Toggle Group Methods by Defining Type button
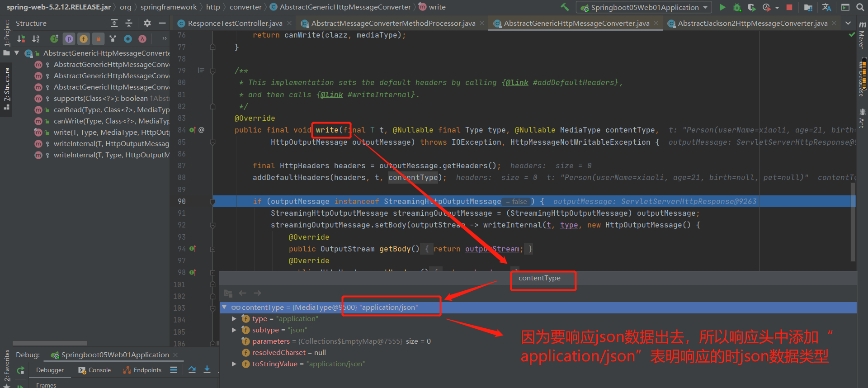Image resolution: width=868 pixels, height=388 pixels. click(x=113, y=39)
